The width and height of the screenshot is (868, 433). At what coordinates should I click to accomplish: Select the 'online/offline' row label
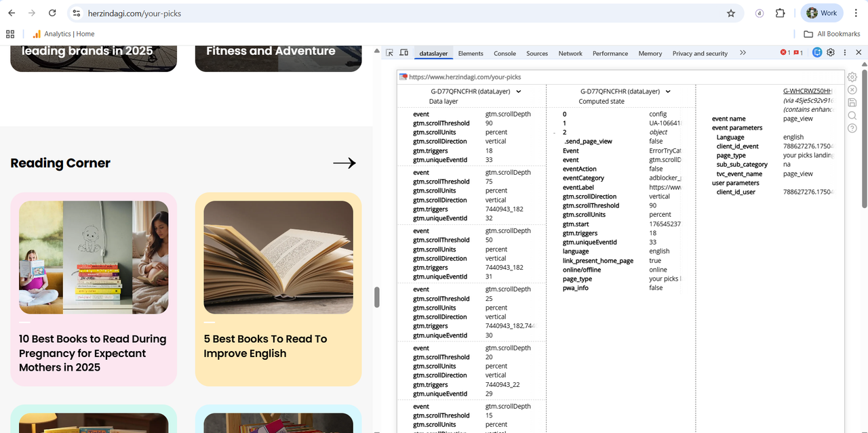pos(582,270)
